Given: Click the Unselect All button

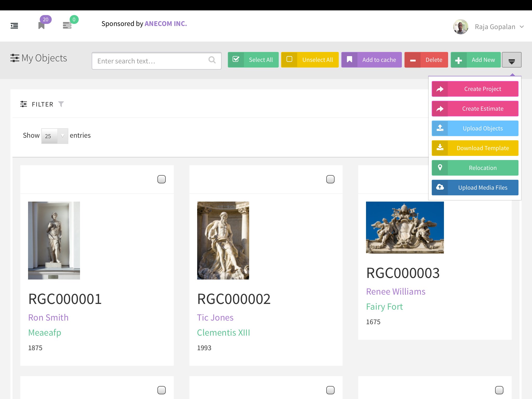Looking at the screenshot, I should 310,60.
